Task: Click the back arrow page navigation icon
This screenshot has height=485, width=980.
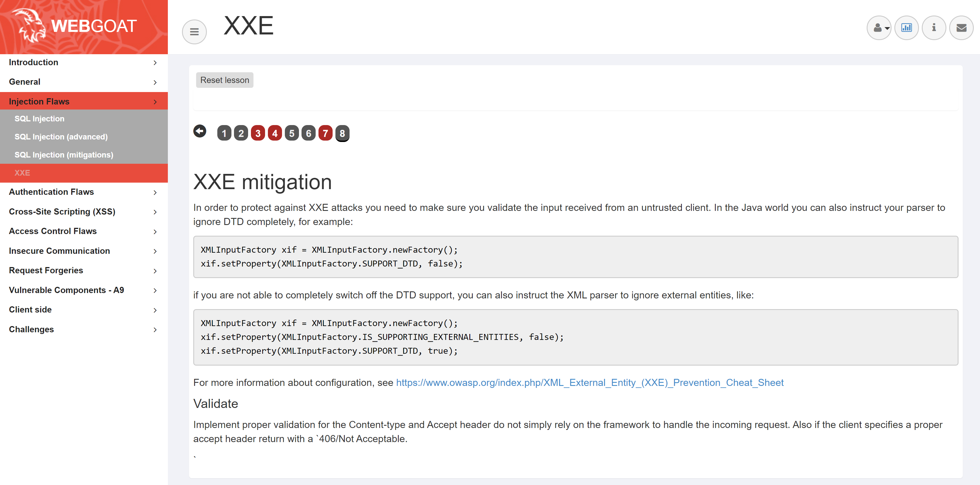Action: click(x=200, y=132)
